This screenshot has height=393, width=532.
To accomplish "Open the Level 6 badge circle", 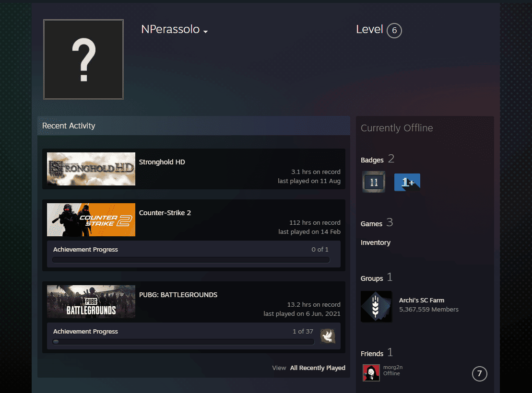I will coord(394,31).
